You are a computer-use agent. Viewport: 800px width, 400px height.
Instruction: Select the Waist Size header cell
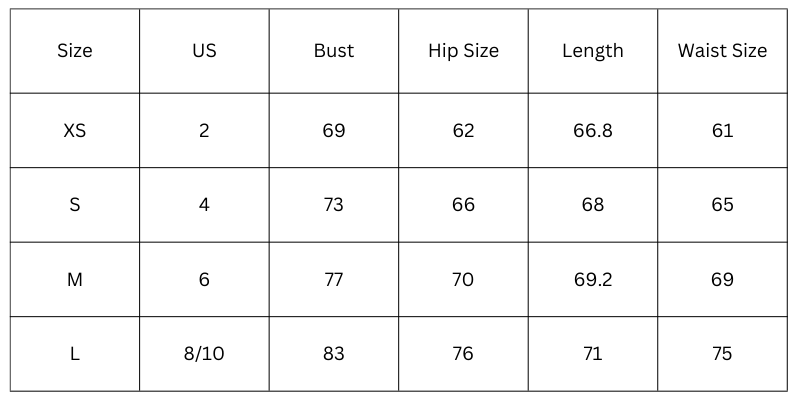click(722, 51)
